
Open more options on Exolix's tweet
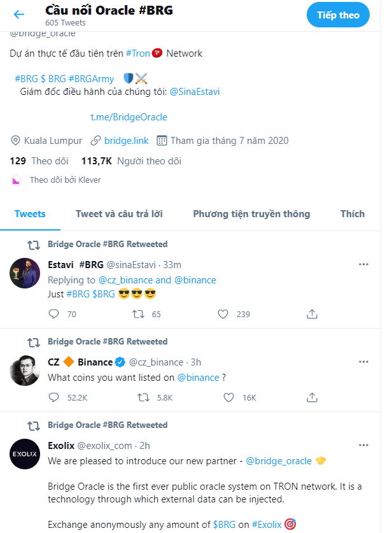[x=363, y=445]
